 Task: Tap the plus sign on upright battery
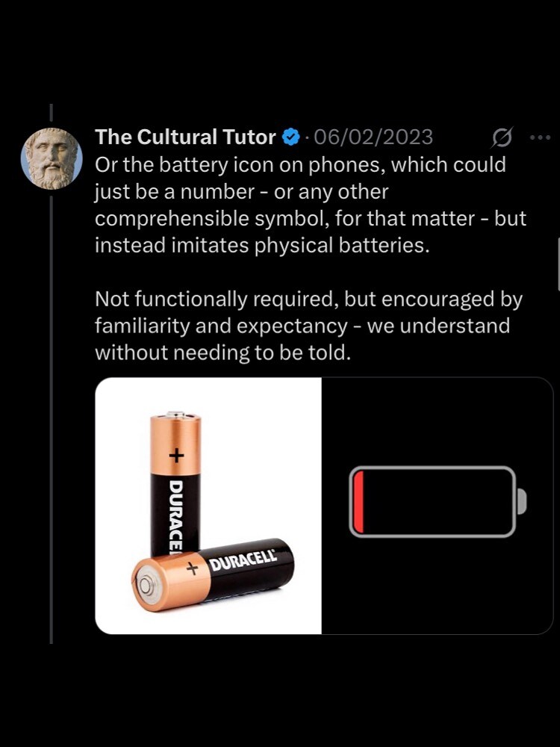[176, 453]
